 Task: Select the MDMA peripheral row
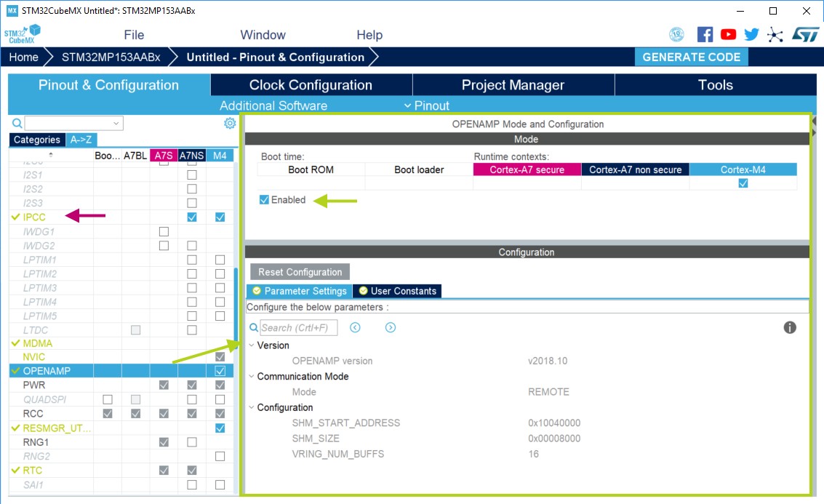[x=122, y=343]
